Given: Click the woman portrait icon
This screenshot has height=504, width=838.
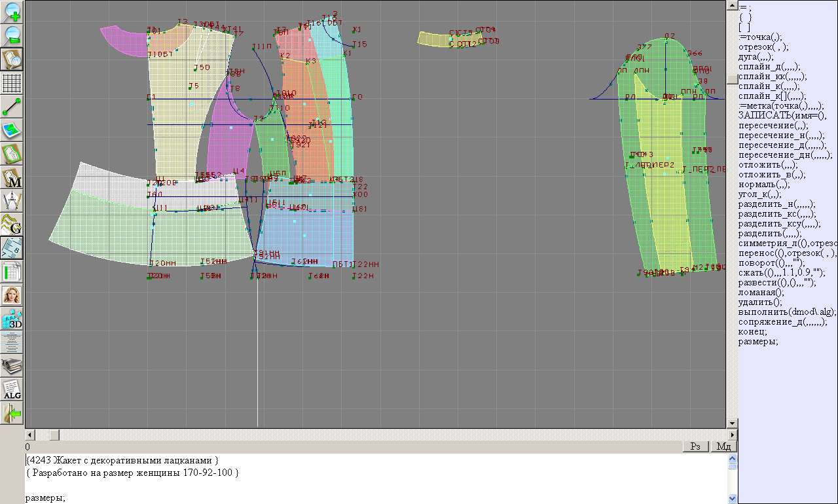Looking at the screenshot, I should [12, 295].
